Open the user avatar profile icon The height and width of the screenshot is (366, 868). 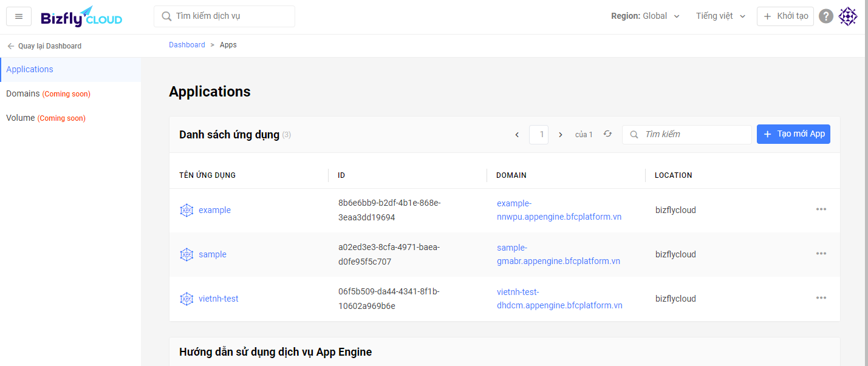(x=848, y=16)
